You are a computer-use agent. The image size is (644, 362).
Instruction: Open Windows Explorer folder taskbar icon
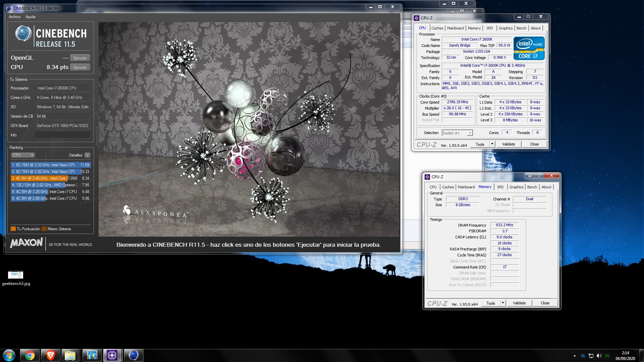pos(70,355)
